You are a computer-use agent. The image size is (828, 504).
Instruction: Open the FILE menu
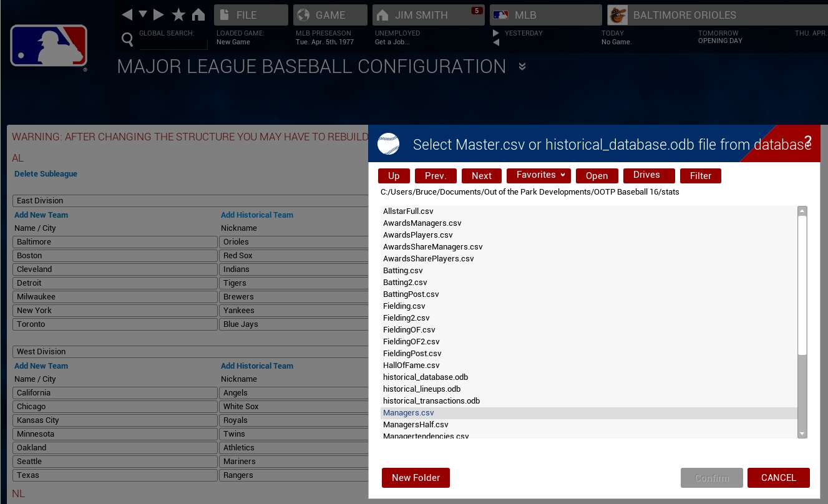(x=251, y=15)
